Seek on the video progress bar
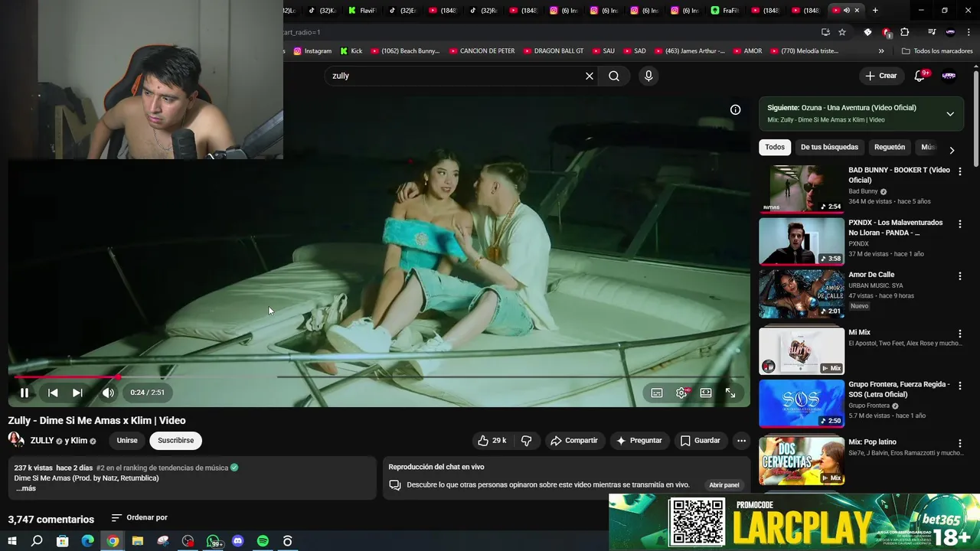The height and width of the screenshot is (551, 980). click(379, 377)
